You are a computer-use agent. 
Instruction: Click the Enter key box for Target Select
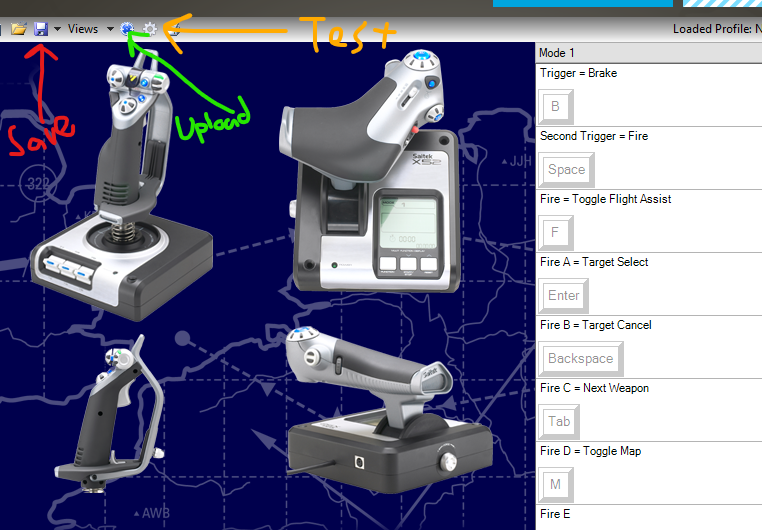click(564, 296)
